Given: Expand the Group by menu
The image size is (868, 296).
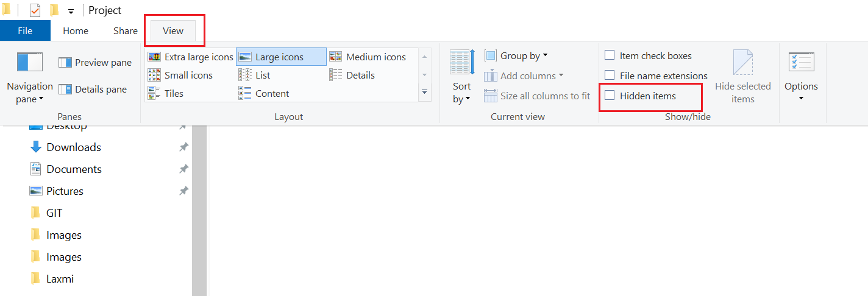Looking at the screenshot, I should (x=516, y=56).
